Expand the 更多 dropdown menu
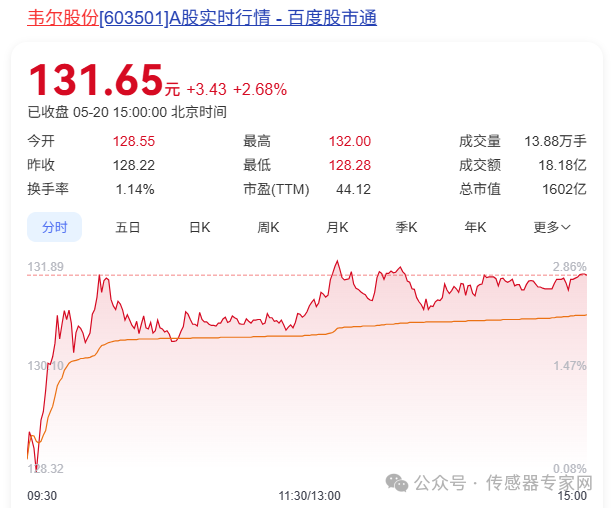The image size is (613, 508). coord(552,227)
